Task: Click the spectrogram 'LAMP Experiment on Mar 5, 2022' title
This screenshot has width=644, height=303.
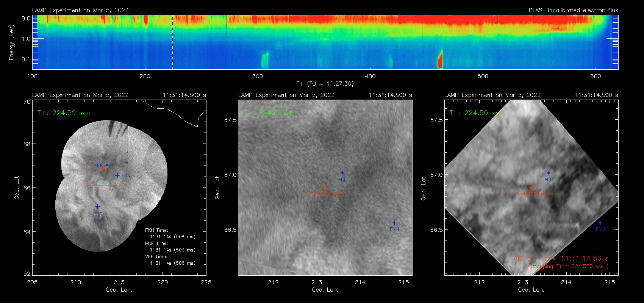Action: [80, 10]
